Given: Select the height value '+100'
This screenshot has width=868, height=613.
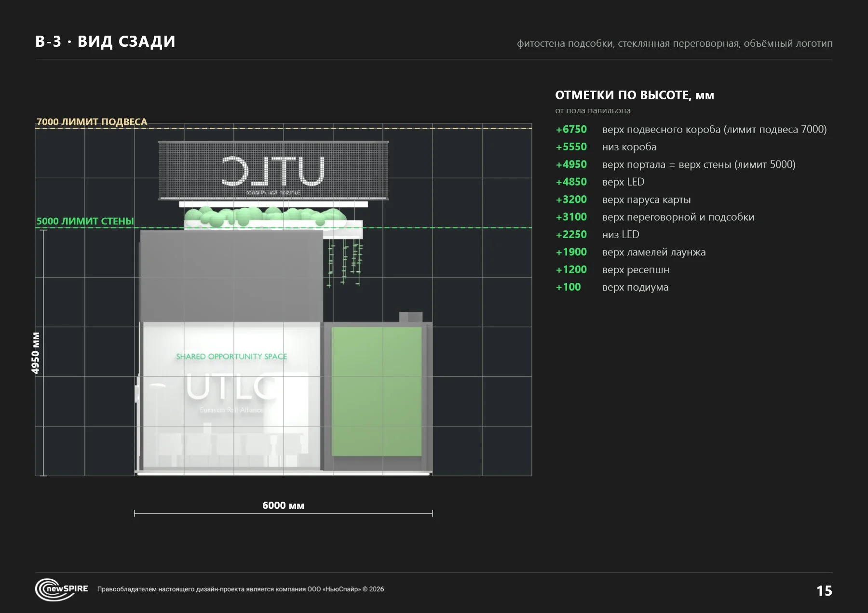Looking at the screenshot, I should (x=568, y=287).
